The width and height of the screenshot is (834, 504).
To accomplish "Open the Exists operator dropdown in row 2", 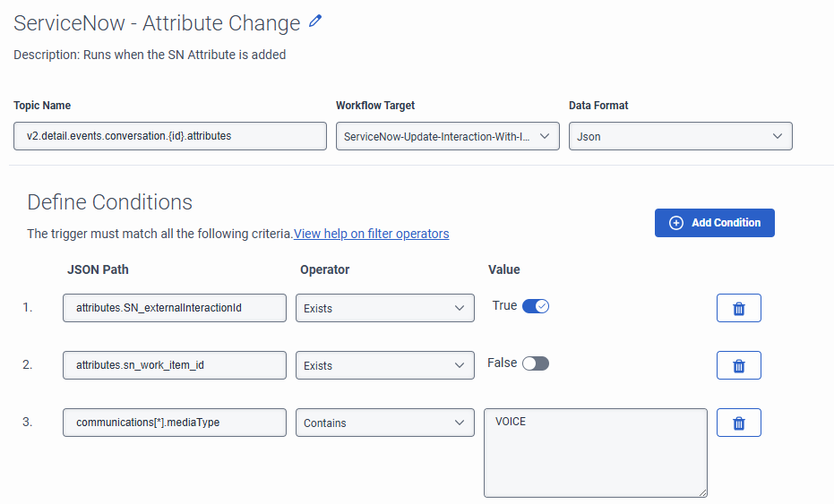I will click(x=384, y=365).
